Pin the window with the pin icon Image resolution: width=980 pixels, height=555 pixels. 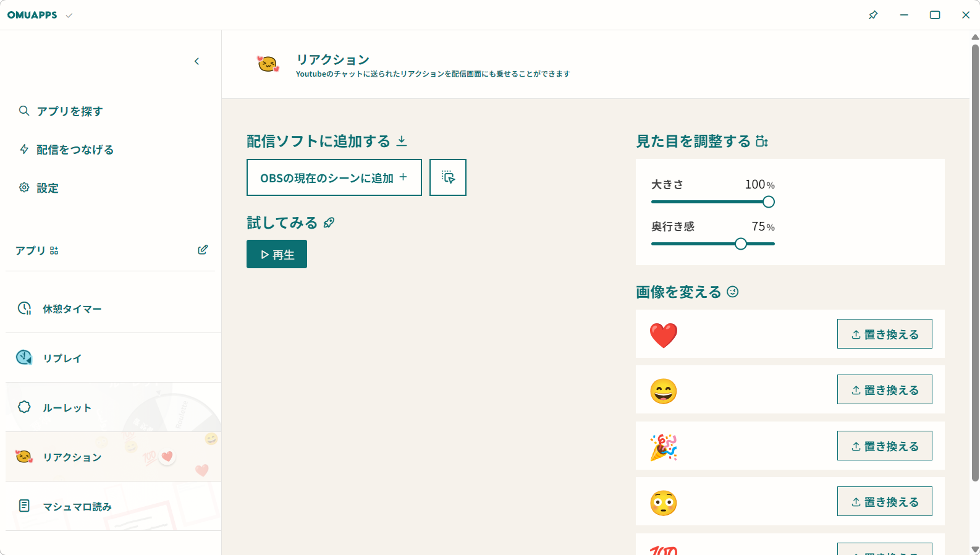pyautogui.click(x=873, y=15)
